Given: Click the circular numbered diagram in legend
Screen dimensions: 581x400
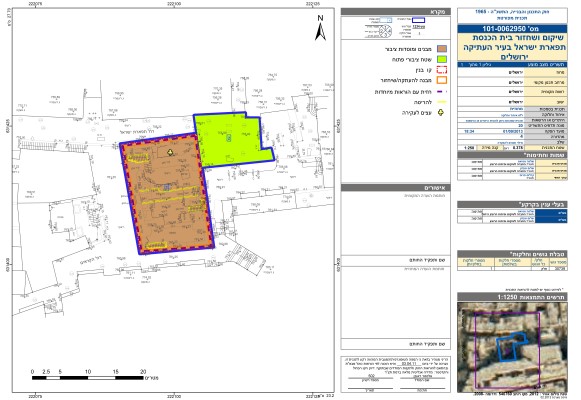Looking at the screenshot, I should [385, 31].
